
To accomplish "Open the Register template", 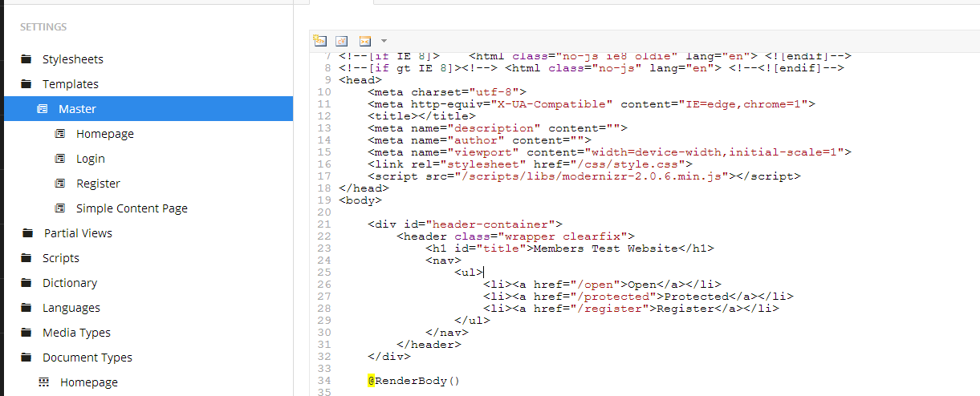I will click(98, 184).
